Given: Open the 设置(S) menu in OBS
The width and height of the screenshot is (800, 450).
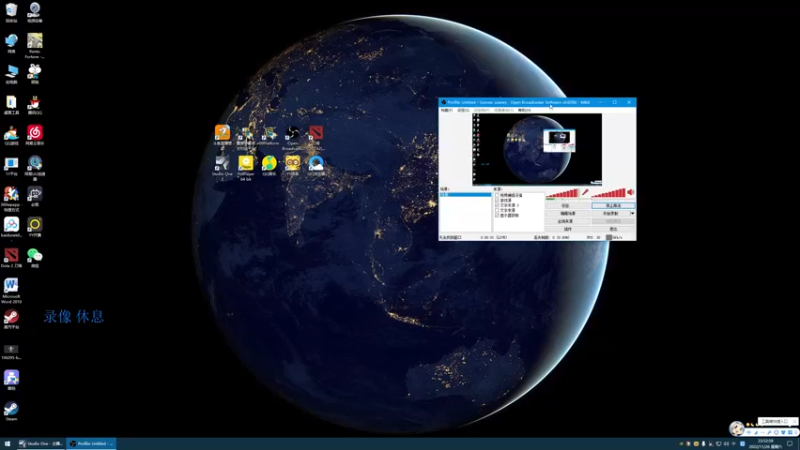Looking at the screenshot, I should [x=463, y=110].
